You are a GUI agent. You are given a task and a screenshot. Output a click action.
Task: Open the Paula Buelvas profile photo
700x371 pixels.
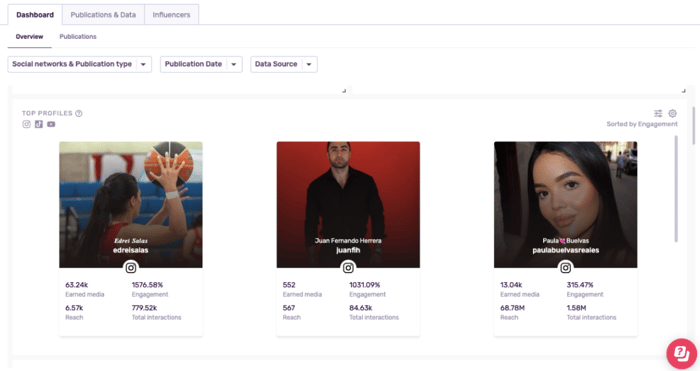coord(566,205)
